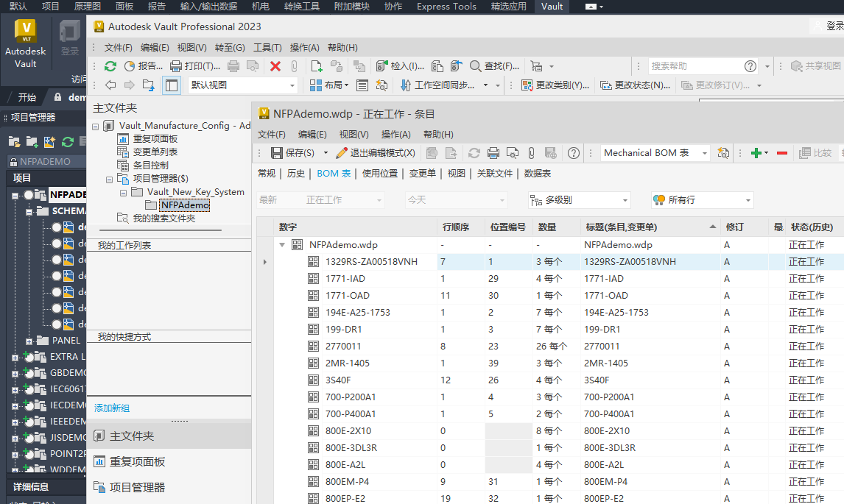This screenshot has width=844, height=504.
Task: Collapse the Vault_New_Key_System folder node
Action: 123,193
